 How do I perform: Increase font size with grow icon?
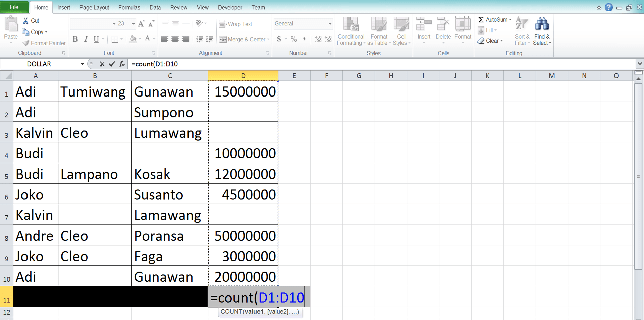141,24
